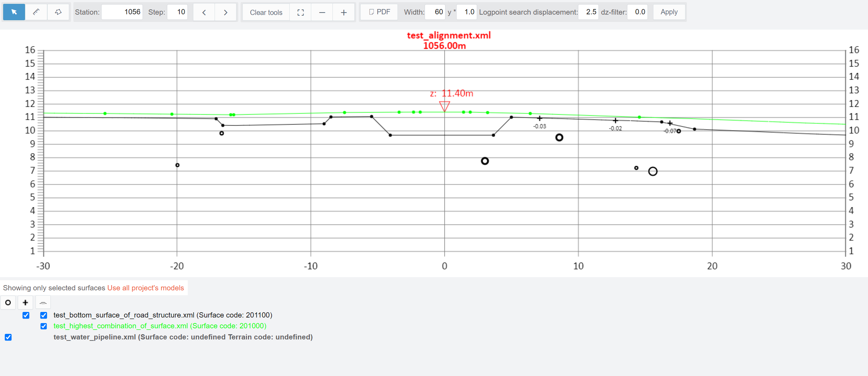Click Use all project's models link
Screen dimensions: 868x376
(x=145, y=288)
